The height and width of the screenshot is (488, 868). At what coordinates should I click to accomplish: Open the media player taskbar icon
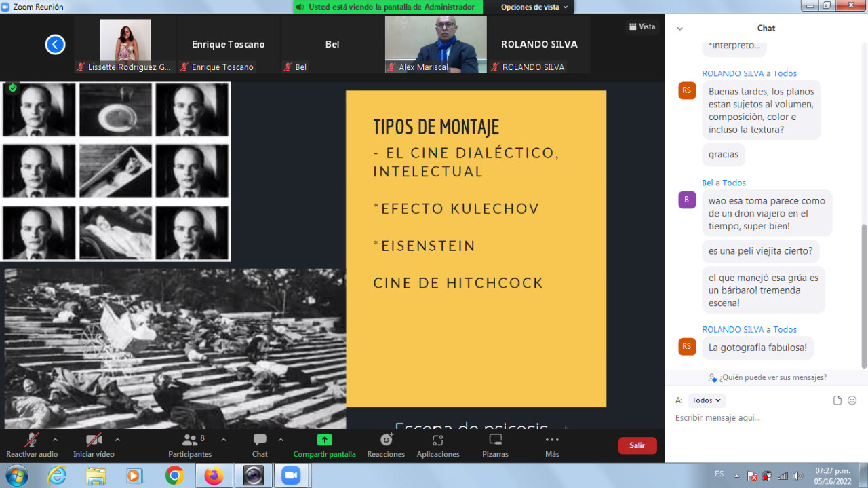134,476
